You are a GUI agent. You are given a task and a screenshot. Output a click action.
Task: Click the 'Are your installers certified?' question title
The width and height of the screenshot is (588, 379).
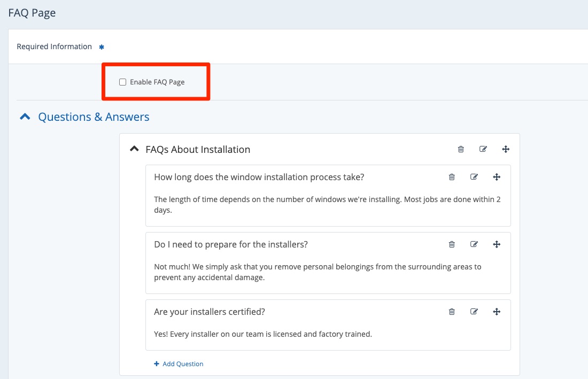tap(209, 312)
